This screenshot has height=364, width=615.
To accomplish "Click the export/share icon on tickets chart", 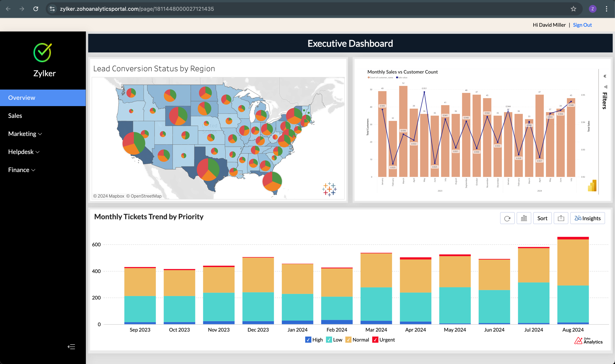I will pyautogui.click(x=561, y=218).
